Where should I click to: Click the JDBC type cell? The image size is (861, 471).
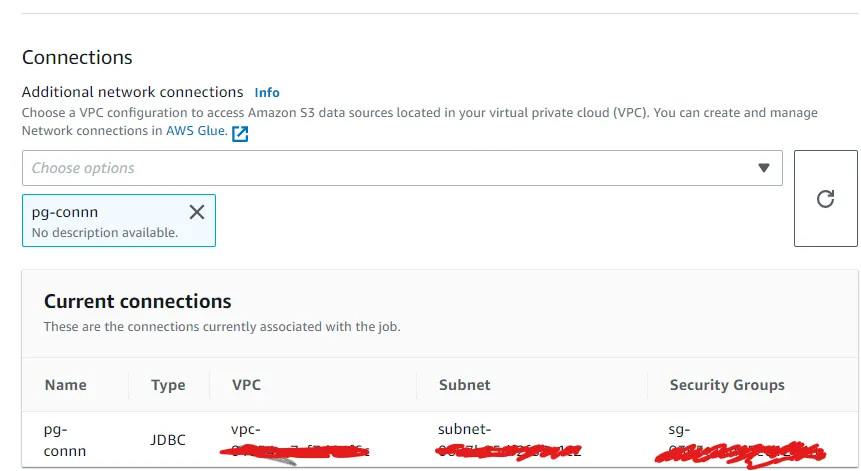pyautogui.click(x=168, y=440)
